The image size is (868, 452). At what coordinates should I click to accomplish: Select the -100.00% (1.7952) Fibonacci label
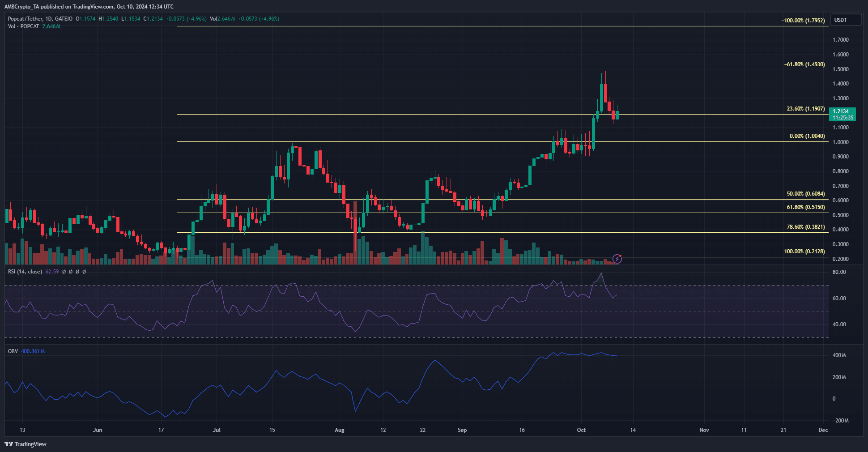(803, 21)
